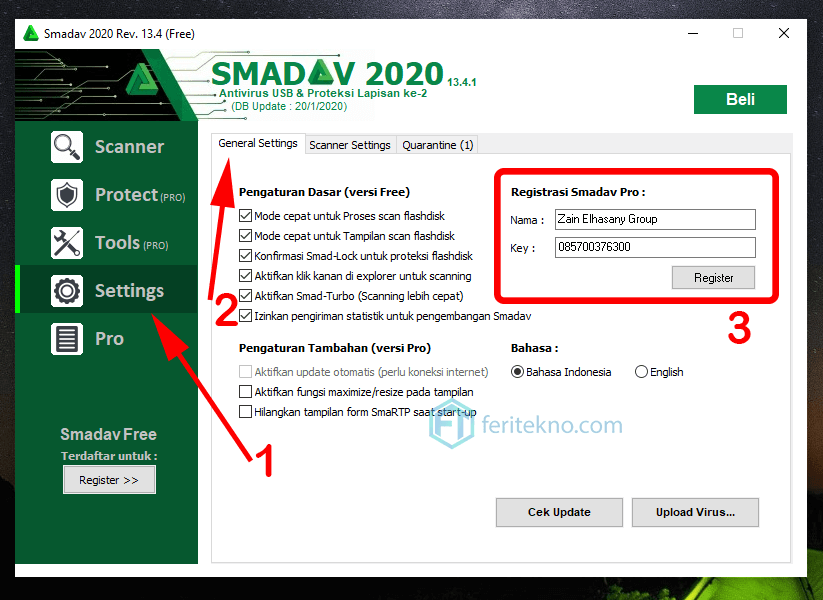823x600 pixels.
Task: Click the Register >> sidebar button
Action: point(109,480)
